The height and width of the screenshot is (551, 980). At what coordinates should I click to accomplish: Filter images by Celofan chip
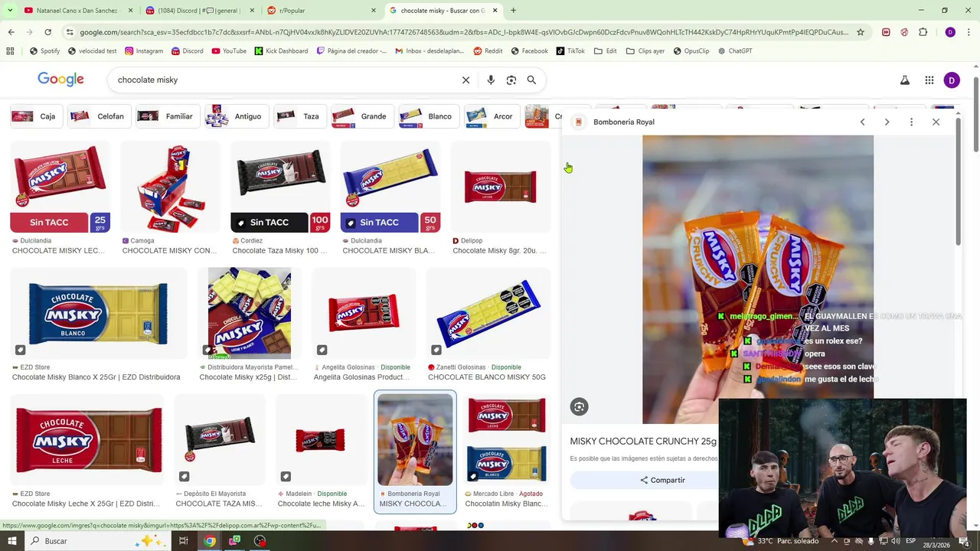(x=99, y=116)
